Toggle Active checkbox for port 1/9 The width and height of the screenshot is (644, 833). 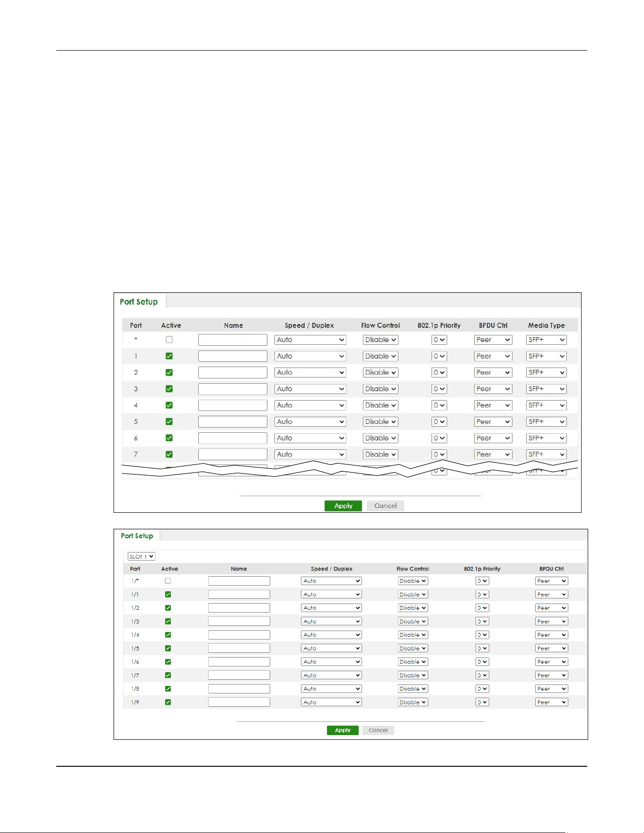(168, 702)
